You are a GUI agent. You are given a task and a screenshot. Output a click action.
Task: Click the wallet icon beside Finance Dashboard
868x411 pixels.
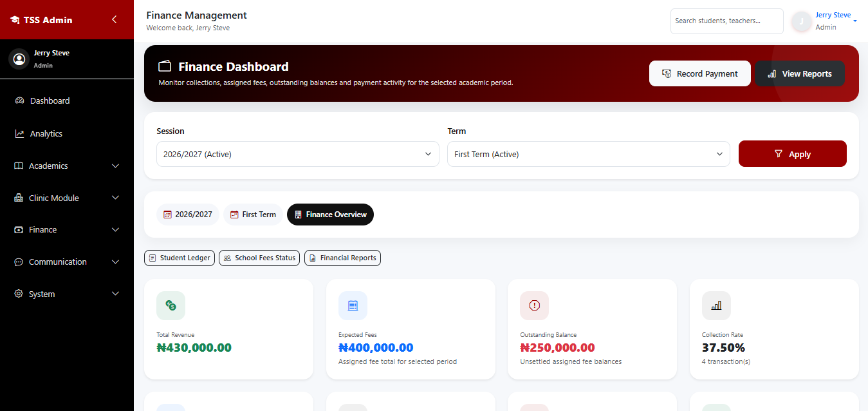(x=165, y=66)
